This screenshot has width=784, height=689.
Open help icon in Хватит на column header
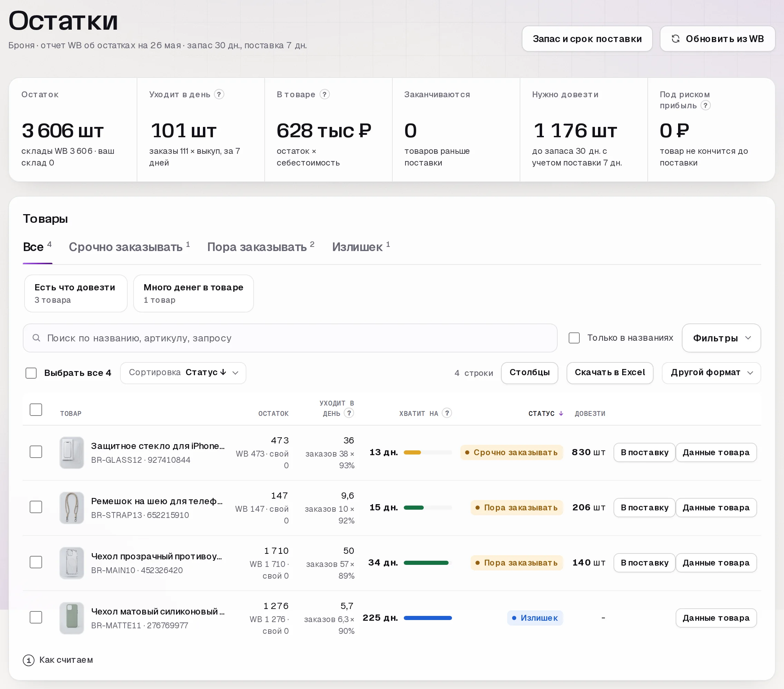click(447, 413)
